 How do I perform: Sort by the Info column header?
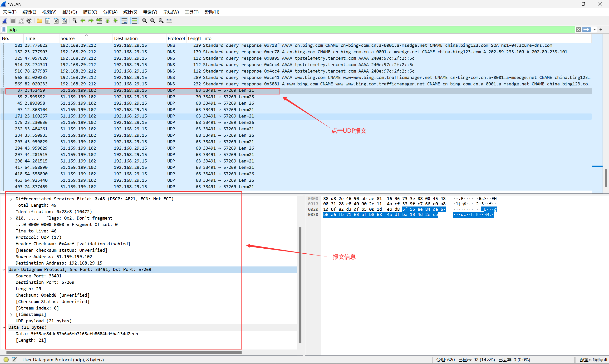(x=397, y=38)
